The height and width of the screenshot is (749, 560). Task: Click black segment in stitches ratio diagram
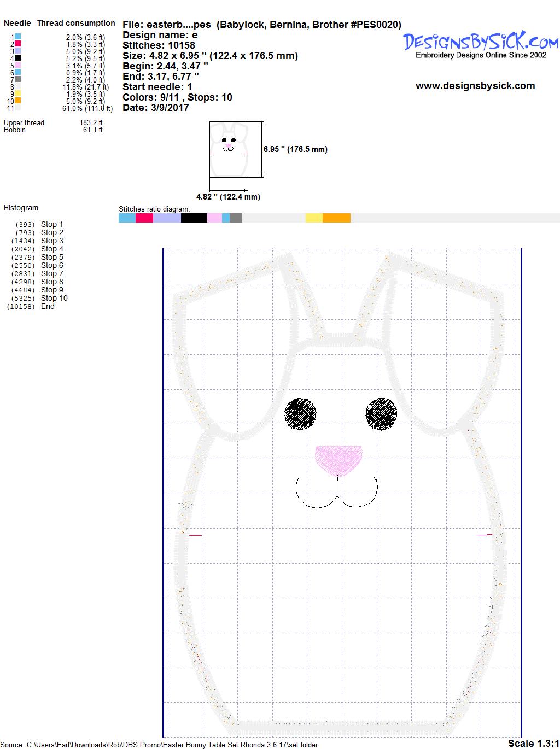194,218
